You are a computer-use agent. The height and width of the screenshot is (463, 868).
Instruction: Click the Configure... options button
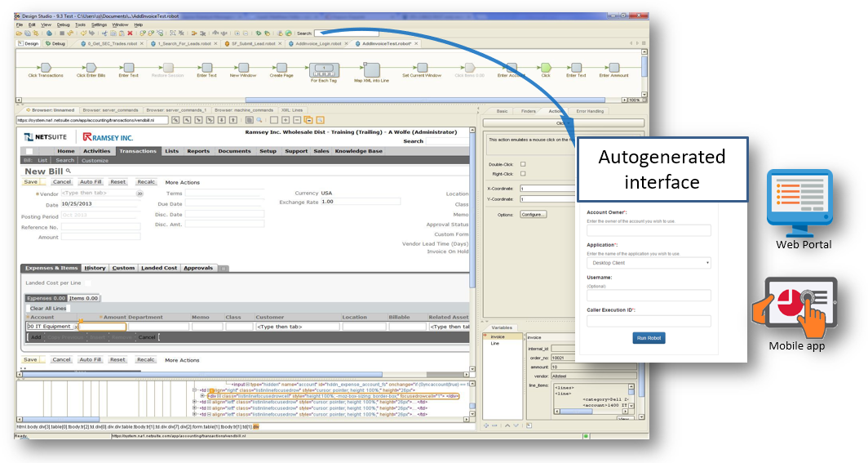tap(533, 214)
